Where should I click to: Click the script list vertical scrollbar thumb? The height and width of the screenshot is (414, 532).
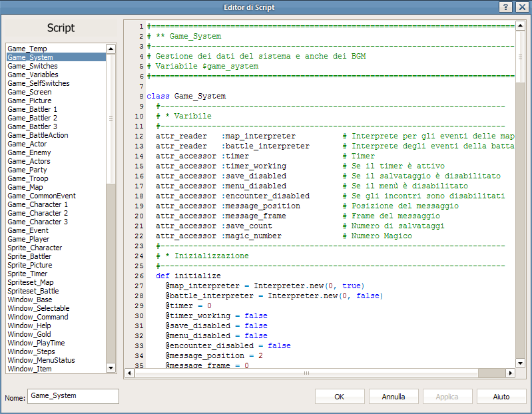coord(111,118)
